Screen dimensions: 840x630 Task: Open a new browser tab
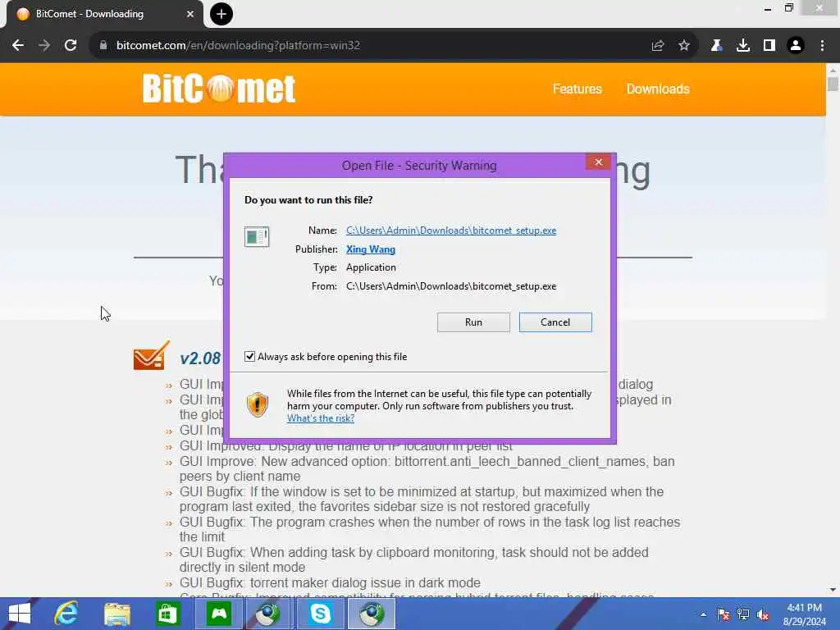pos(221,14)
